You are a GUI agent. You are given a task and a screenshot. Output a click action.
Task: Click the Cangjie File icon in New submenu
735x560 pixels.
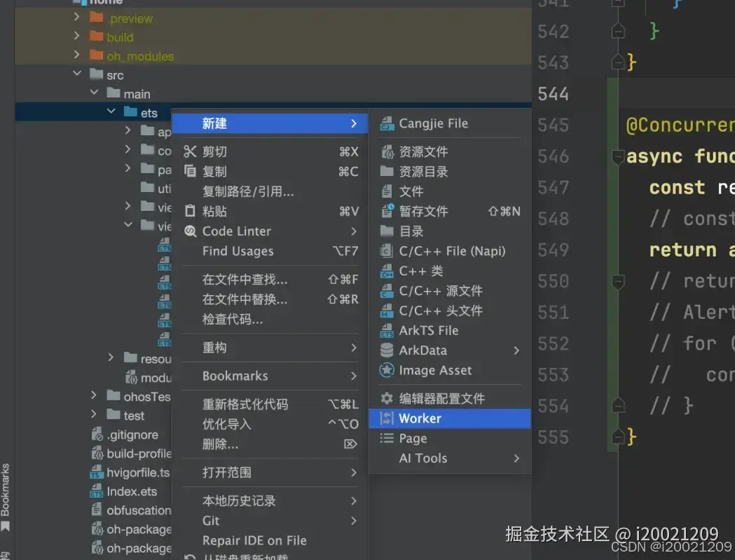pyautogui.click(x=386, y=123)
